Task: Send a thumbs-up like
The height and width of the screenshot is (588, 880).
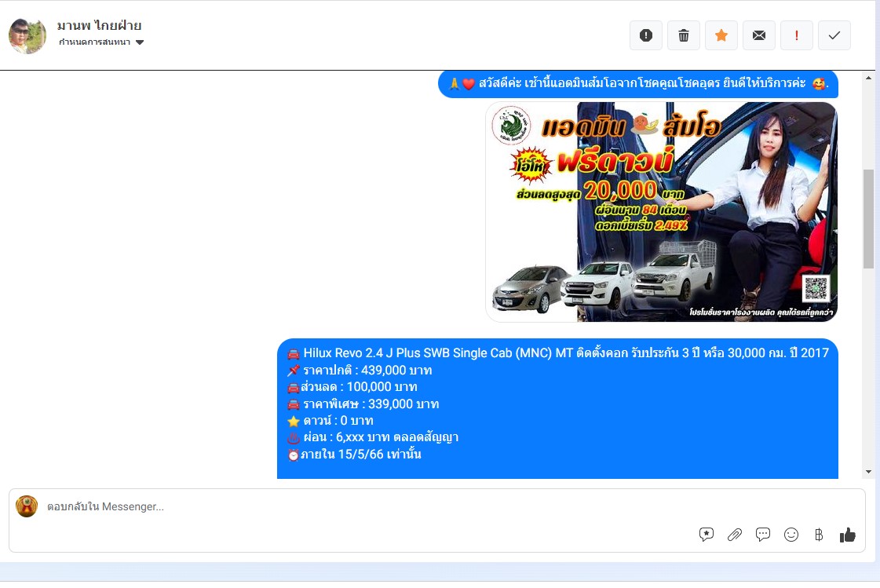Action: click(x=848, y=535)
